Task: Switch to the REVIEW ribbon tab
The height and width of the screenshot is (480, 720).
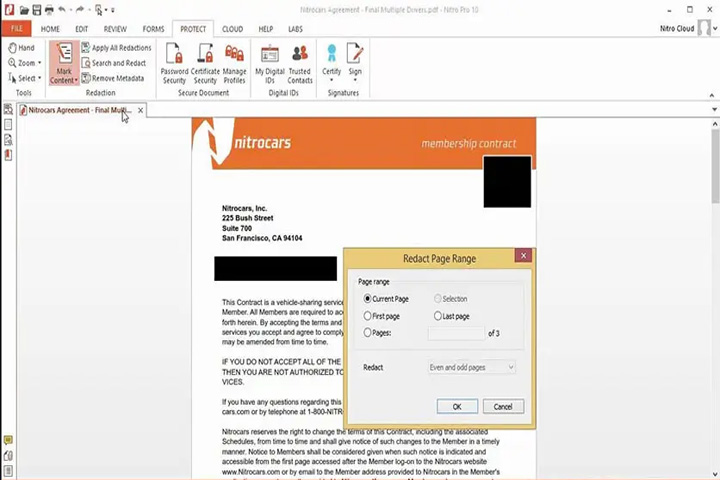Action: pos(115,29)
